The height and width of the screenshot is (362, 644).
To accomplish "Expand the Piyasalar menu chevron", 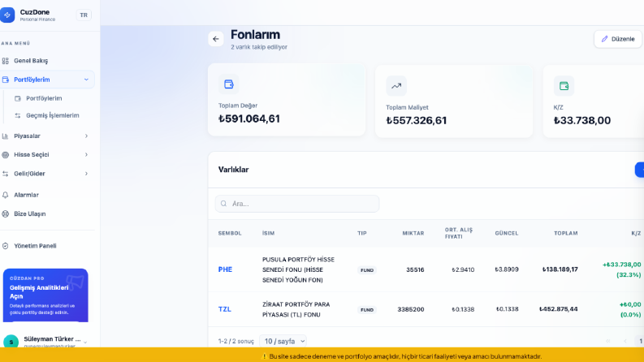I will pyautogui.click(x=86, y=136).
